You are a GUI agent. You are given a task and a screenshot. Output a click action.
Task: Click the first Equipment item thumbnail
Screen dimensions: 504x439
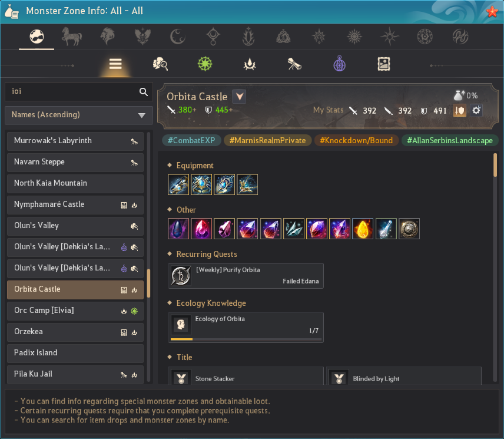coord(178,184)
